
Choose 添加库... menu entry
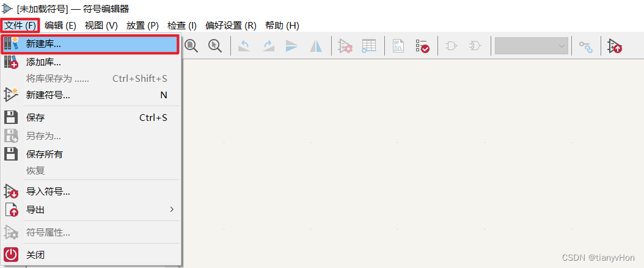91,62
